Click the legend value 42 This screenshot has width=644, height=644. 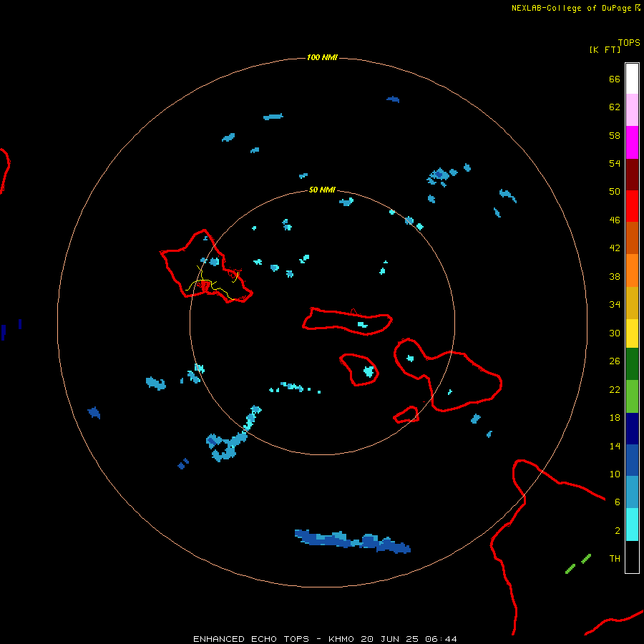[615, 248]
